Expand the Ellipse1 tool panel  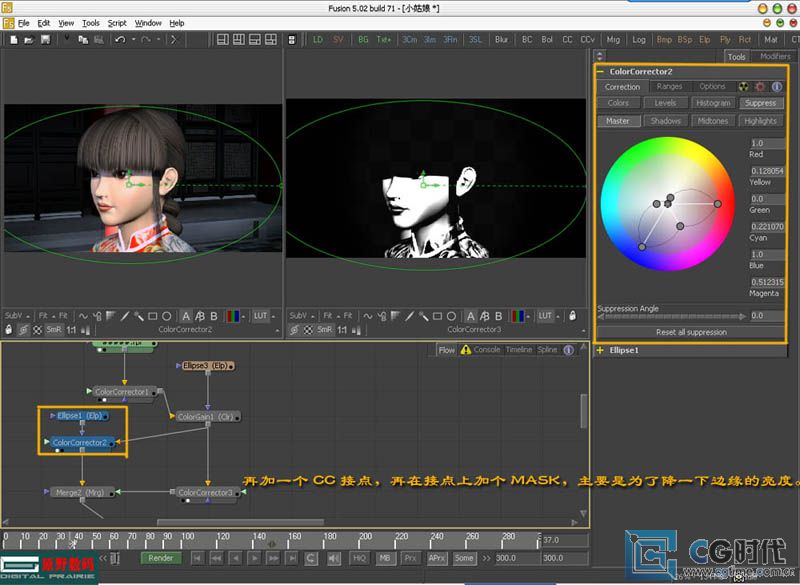tap(601, 350)
